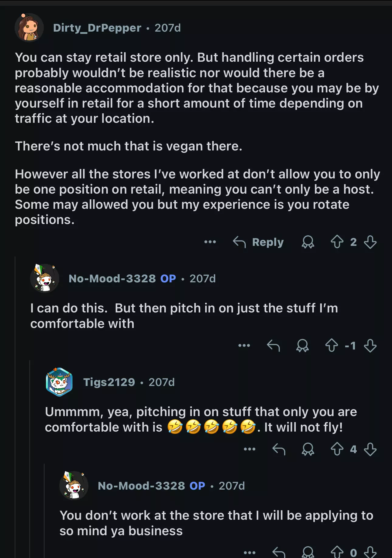
Task: Open options menu for 'I can do this' comment
Action: pyautogui.click(x=244, y=346)
